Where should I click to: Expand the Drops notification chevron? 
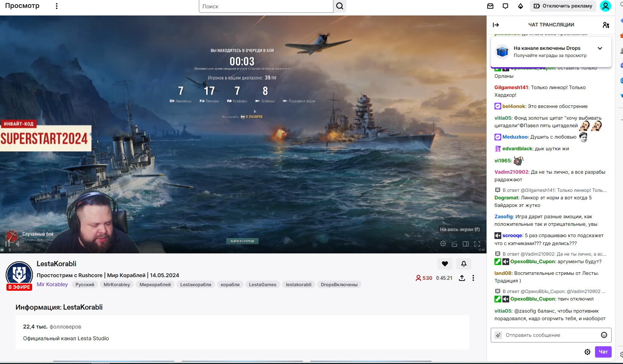click(x=600, y=48)
